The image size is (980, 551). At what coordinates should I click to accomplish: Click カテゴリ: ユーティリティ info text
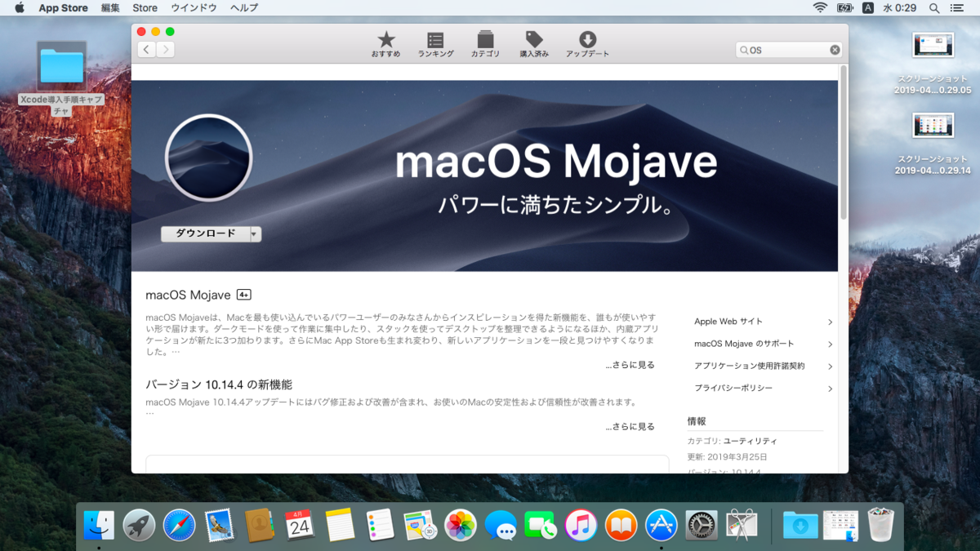pyautogui.click(x=732, y=441)
